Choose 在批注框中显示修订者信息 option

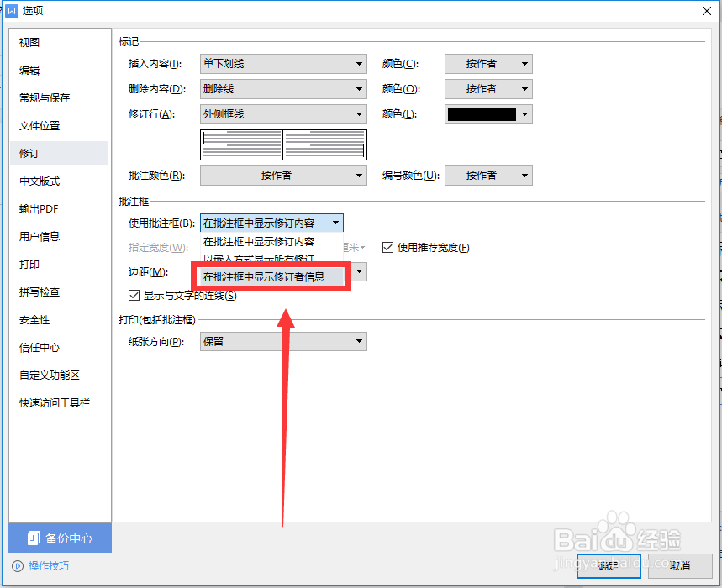[x=271, y=276]
